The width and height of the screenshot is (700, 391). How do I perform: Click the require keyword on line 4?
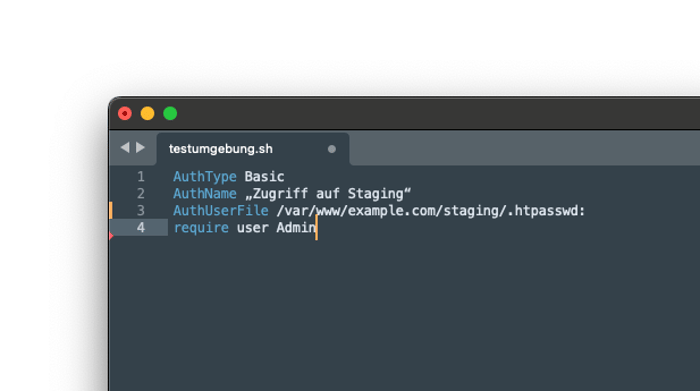click(x=201, y=228)
